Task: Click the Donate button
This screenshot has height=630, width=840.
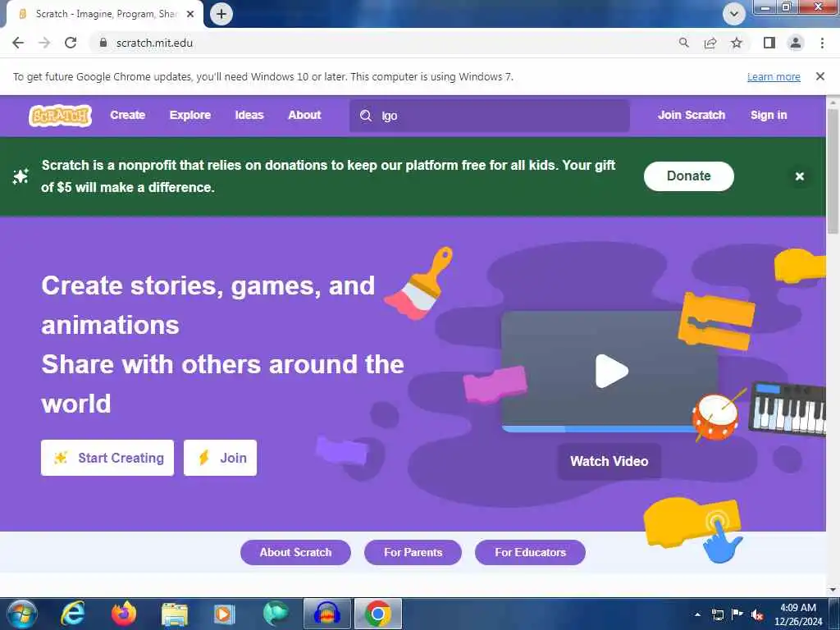Action: point(689,176)
